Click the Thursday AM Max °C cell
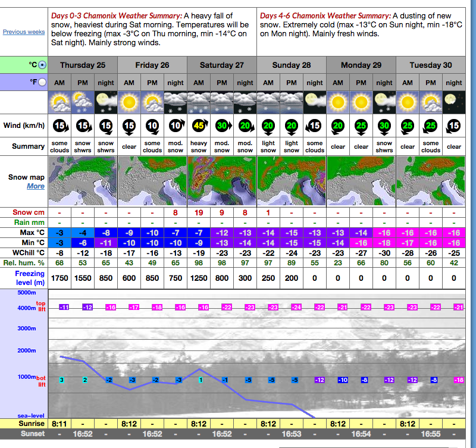The width and height of the screenshot is (476, 448). [x=59, y=233]
